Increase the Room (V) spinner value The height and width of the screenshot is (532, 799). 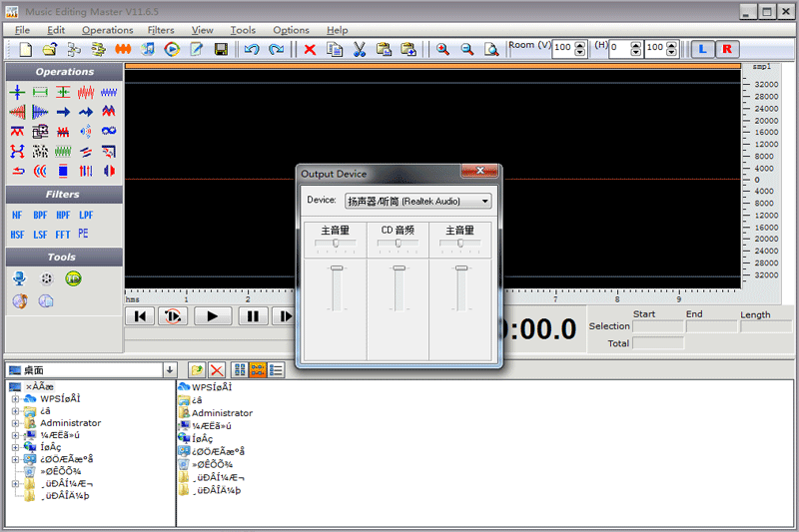coord(580,45)
